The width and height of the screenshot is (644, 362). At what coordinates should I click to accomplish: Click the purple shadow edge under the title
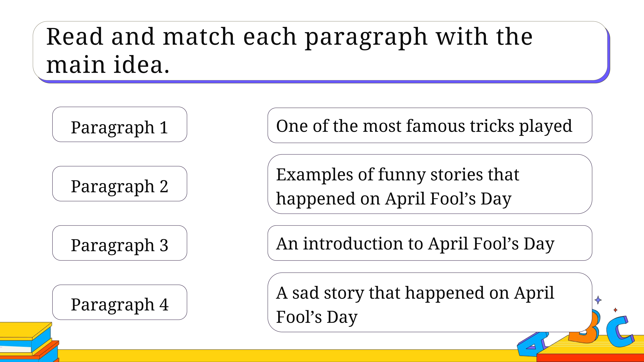323,82
